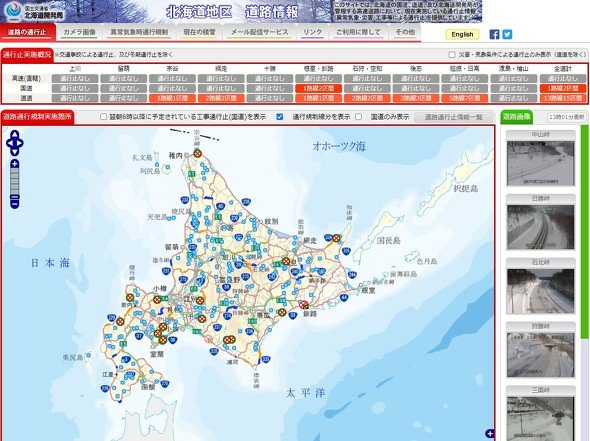Open the 日勝峠 camera thumbnail

pyautogui.click(x=541, y=227)
